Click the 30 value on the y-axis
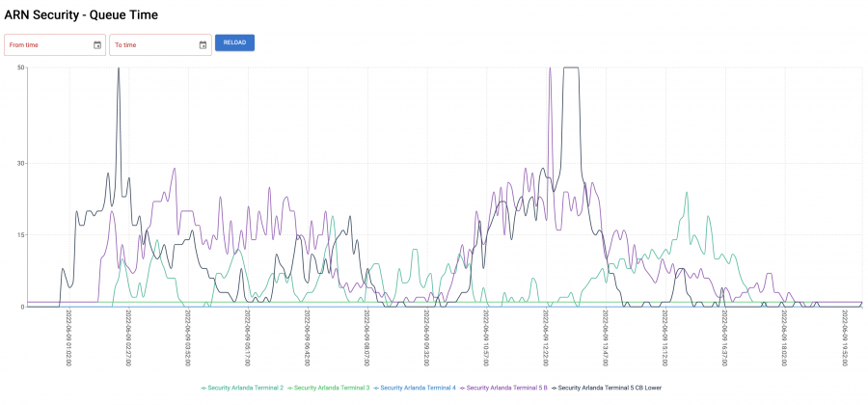The width and height of the screenshot is (868, 405). pos(20,163)
